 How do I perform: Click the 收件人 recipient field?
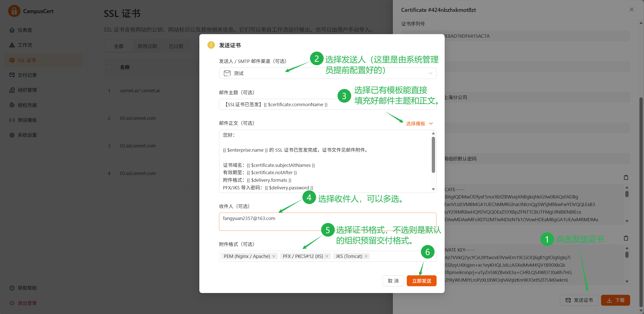point(327,221)
